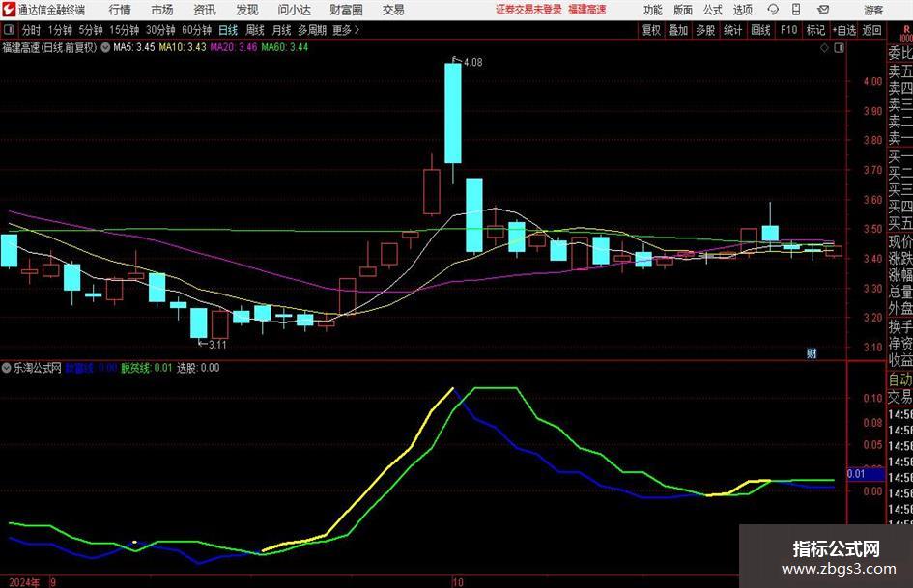Switch to the 5分钟 period
The width and height of the screenshot is (913, 588).
pos(90,30)
